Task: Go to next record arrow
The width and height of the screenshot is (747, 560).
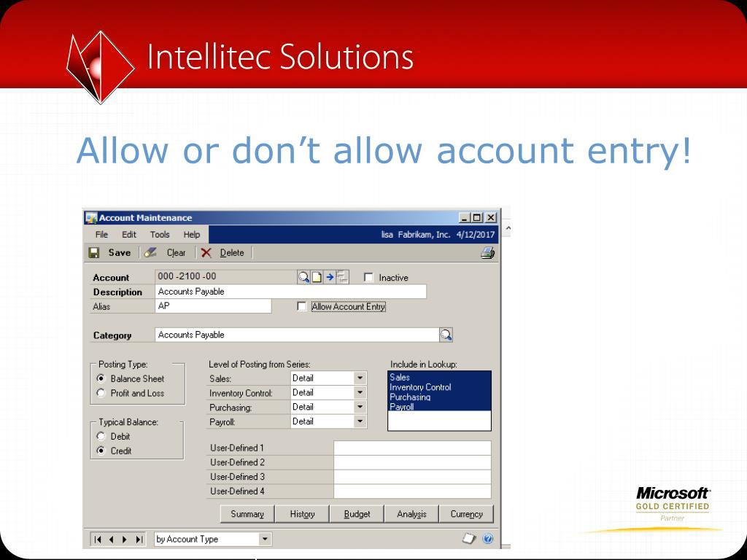Action: (x=125, y=540)
